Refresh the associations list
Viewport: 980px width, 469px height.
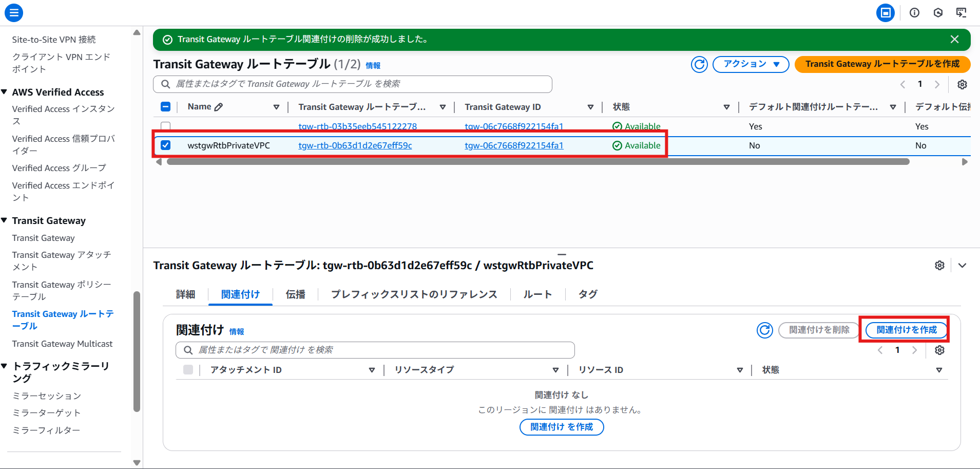(765, 330)
